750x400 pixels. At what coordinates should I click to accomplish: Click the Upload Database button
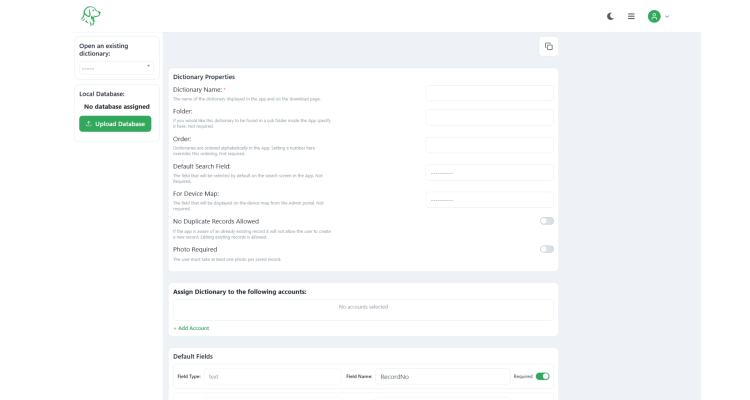point(115,124)
